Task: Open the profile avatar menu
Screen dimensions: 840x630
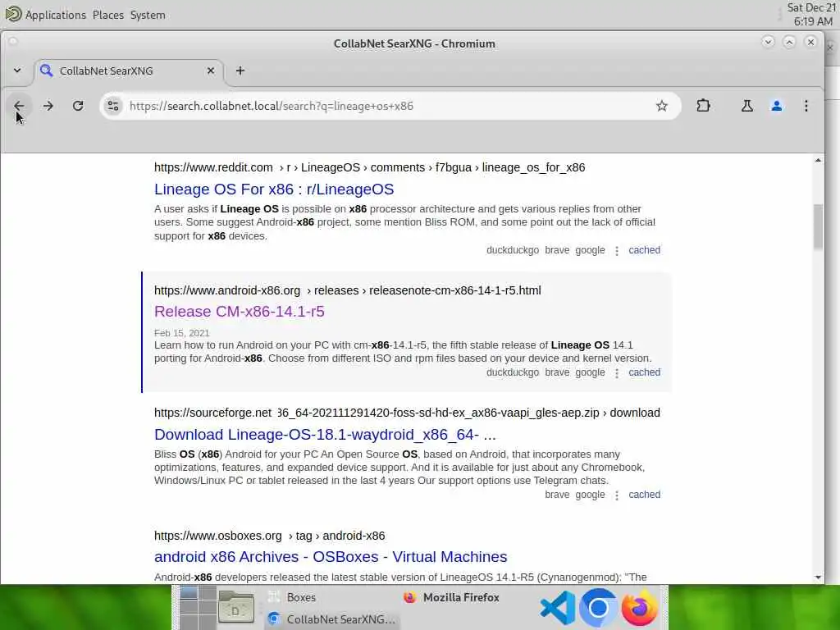Action: pyautogui.click(x=776, y=106)
